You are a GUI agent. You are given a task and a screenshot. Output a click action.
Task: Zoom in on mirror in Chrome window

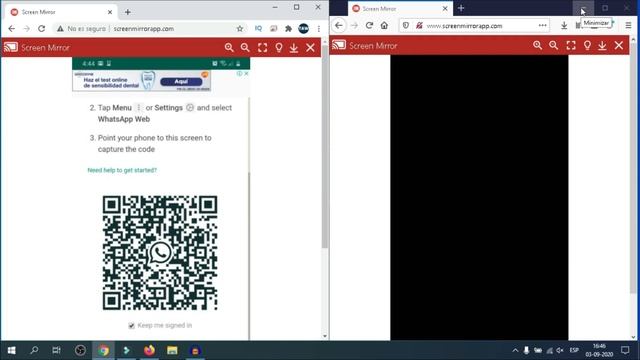(x=229, y=48)
